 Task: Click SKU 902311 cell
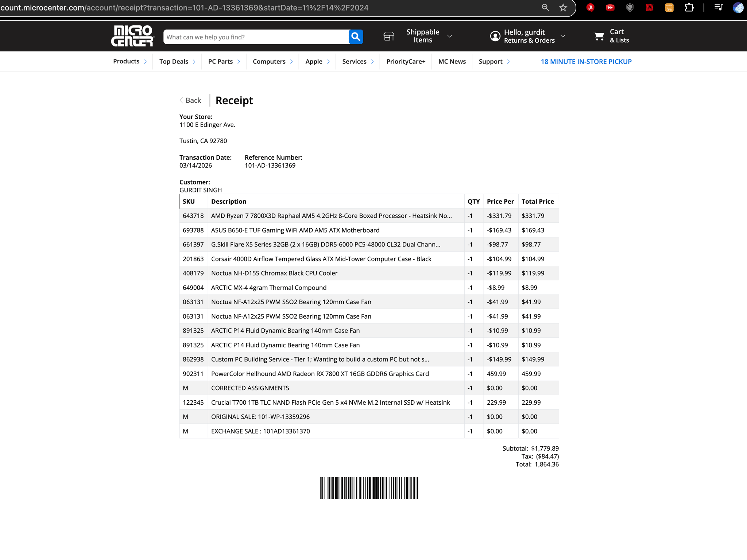(x=193, y=374)
